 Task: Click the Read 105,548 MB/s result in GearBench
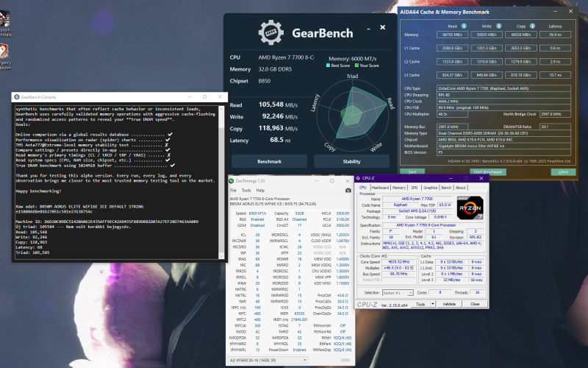[x=278, y=105]
